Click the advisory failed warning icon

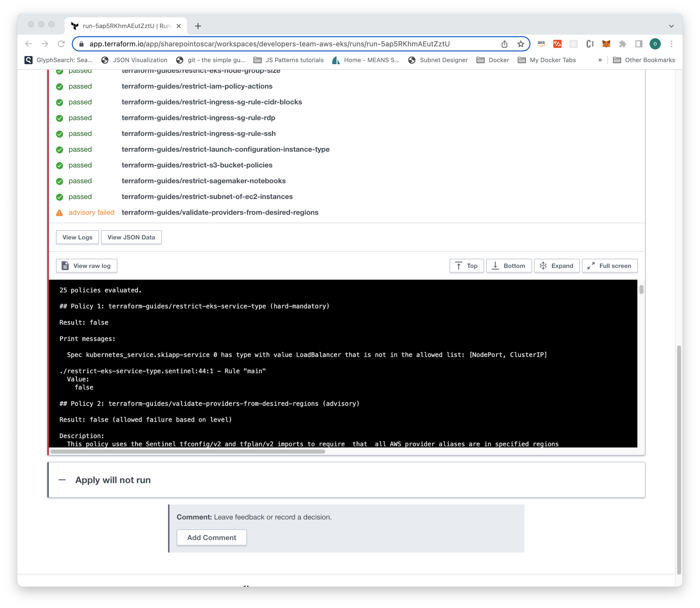tap(59, 212)
